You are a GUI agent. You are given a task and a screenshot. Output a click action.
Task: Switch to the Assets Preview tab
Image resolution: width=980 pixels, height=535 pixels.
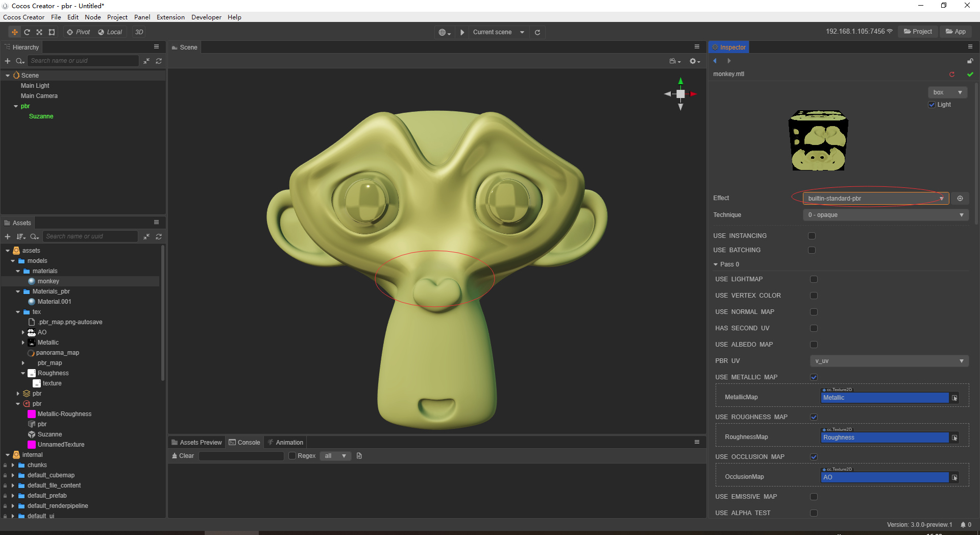point(197,442)
